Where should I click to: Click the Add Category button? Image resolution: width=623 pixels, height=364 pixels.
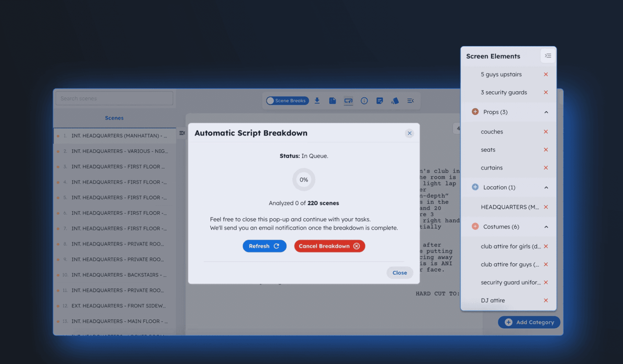tap(529, 322)
